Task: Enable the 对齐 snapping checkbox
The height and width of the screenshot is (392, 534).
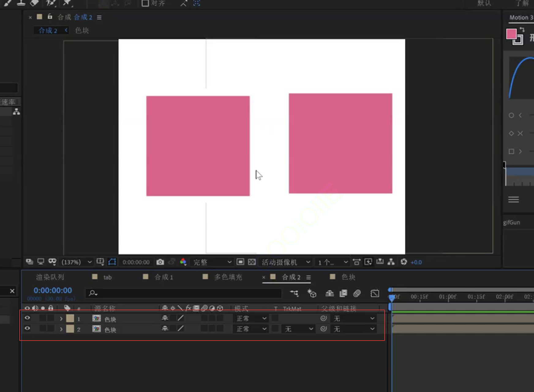Action: tap(145, 3)
